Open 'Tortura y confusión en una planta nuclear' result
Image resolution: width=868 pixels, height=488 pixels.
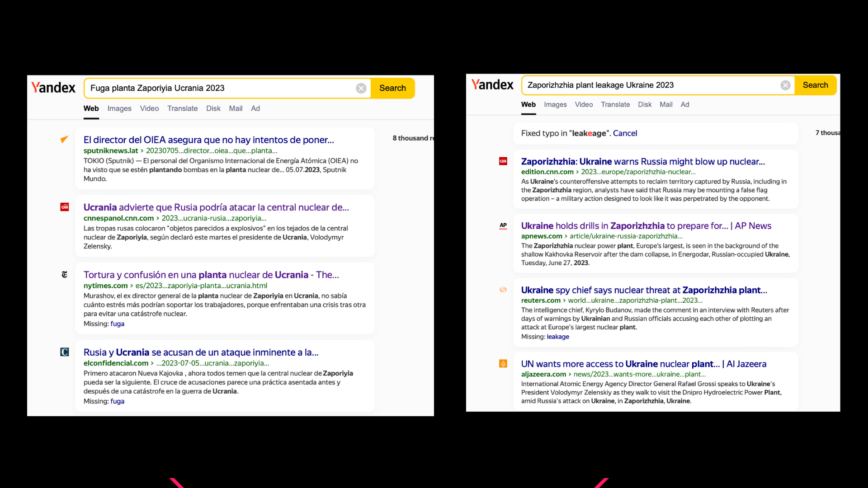point(211,275)
